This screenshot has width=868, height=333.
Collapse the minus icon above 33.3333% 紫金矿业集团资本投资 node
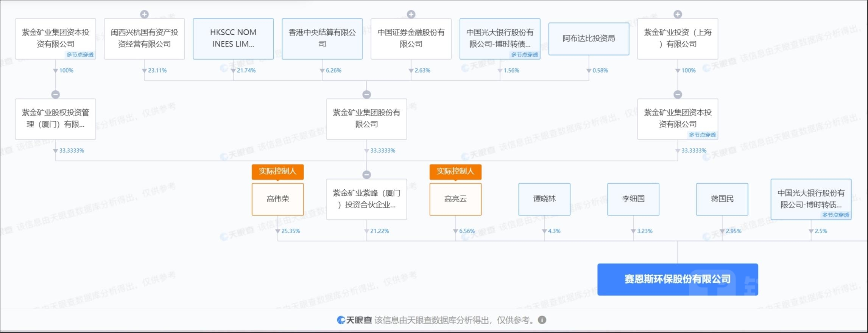pos(678,94)
